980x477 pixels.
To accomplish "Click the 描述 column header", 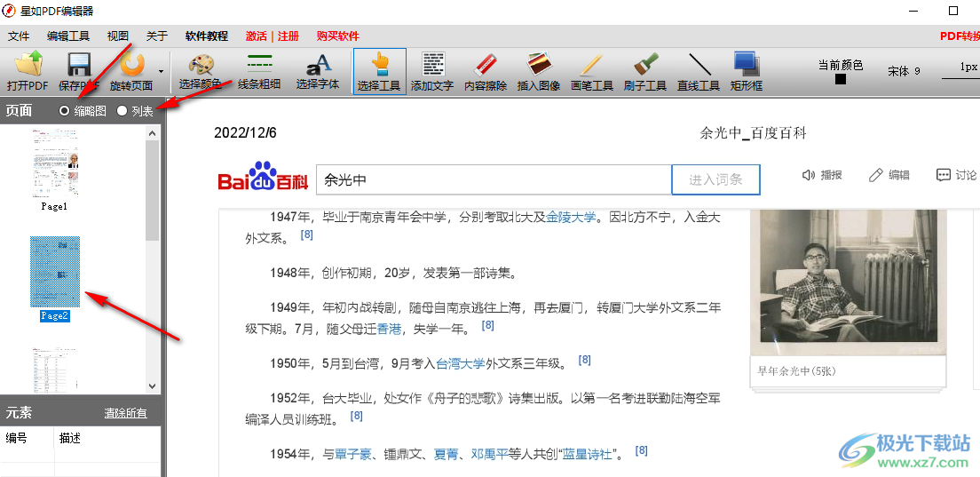I will click(107, 438).
